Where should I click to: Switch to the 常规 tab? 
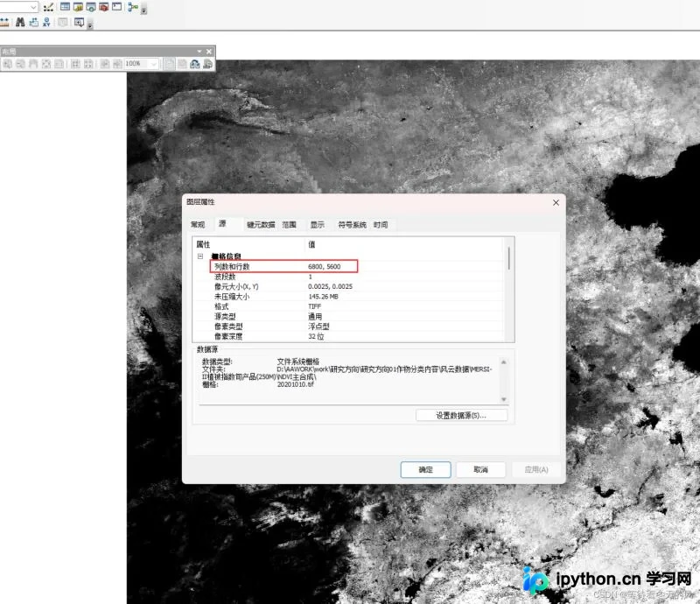pos(198,225)
